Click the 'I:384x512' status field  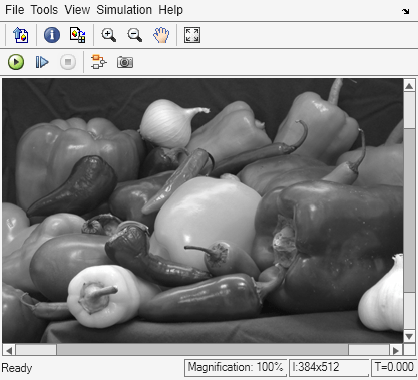tap(329, 368)
